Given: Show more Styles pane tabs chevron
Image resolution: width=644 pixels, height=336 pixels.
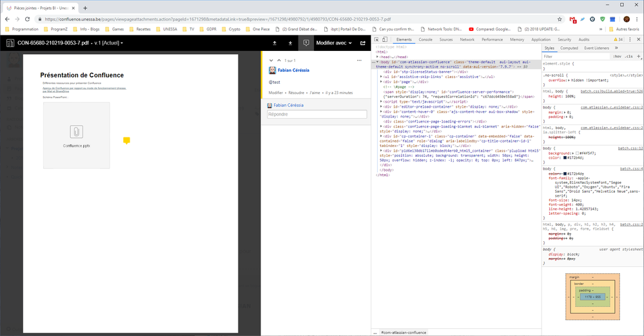Looking at the screenshot, I should [616, 48].
